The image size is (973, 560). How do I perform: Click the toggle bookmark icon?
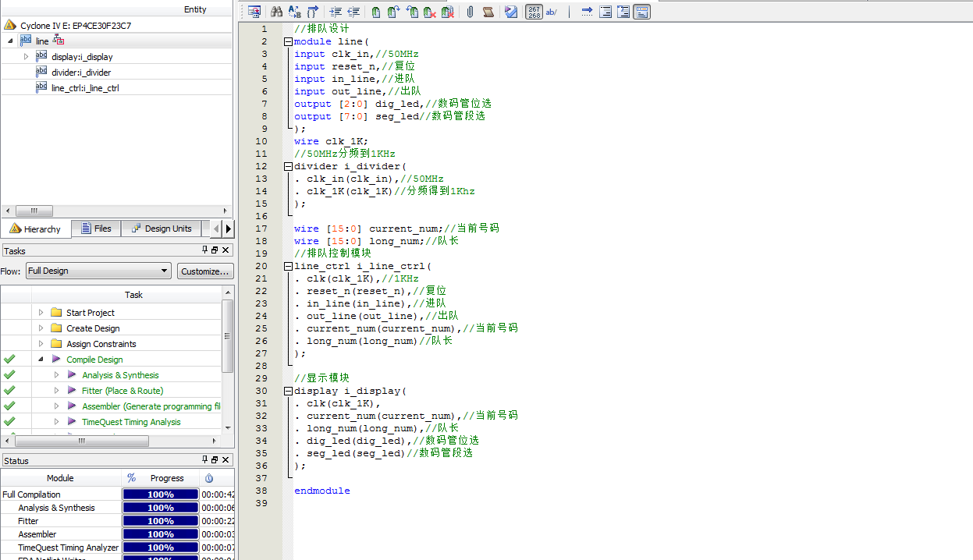(x=376, y=12)
